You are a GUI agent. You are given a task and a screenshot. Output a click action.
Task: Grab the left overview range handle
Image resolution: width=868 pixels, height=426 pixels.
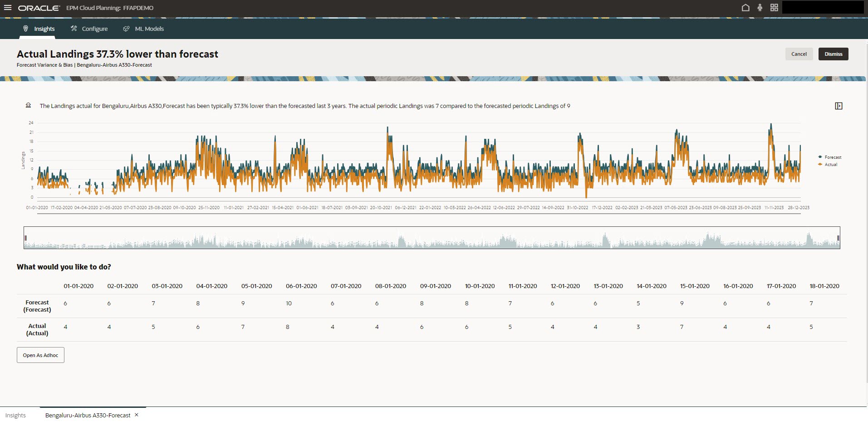26,238
